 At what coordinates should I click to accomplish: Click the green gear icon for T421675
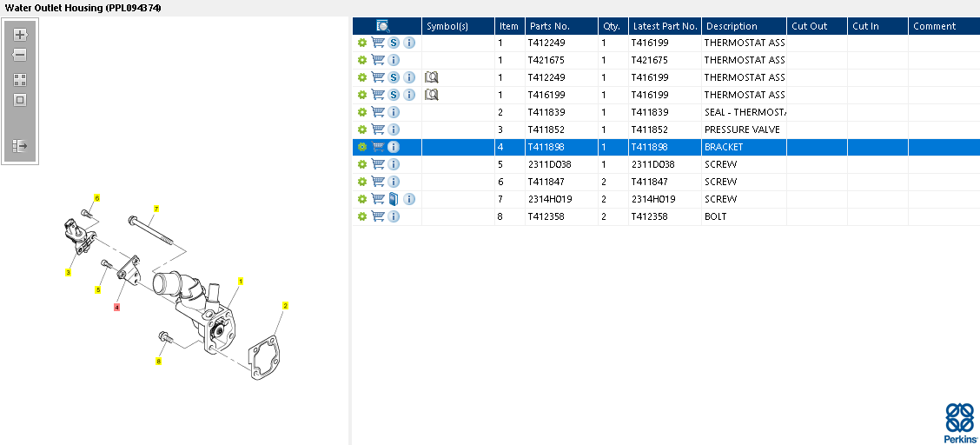click(x=362, y=60)
